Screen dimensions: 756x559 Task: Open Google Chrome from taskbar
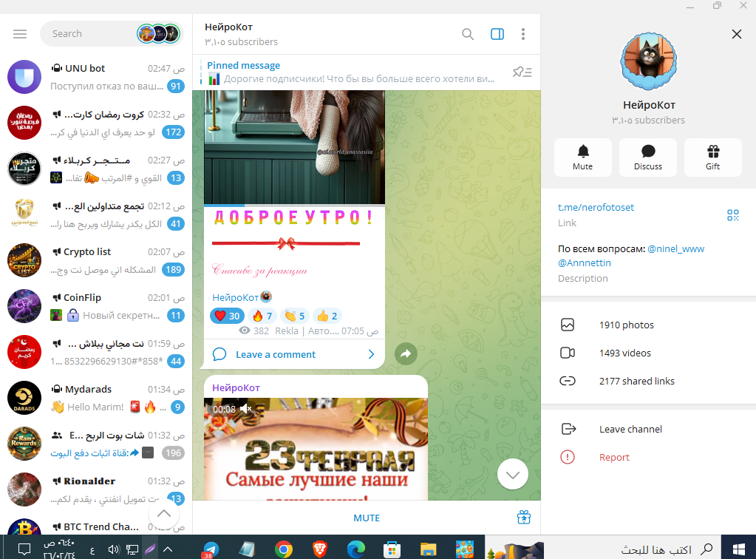(284, 549)
